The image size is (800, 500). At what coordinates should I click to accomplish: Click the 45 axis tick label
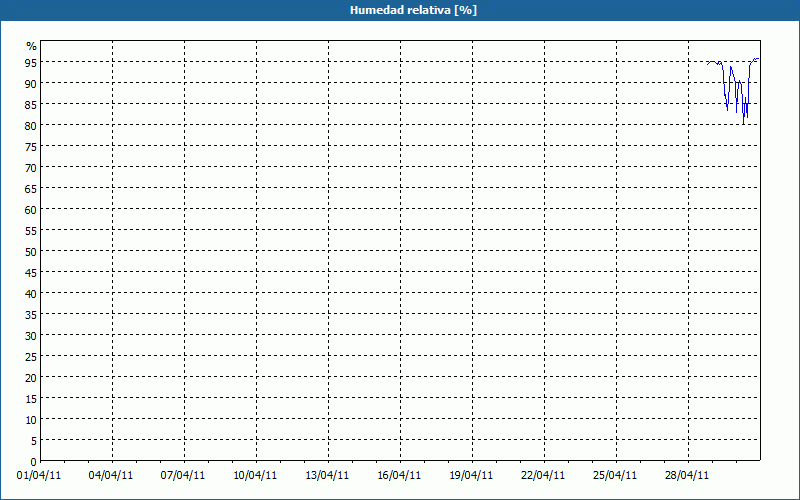click(31, 273)
